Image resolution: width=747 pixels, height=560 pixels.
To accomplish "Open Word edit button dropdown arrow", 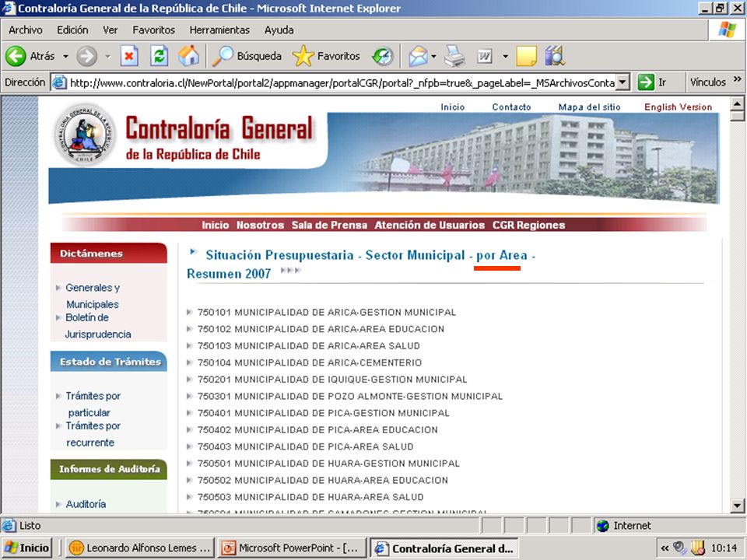I will pyautogui.click(x=505, y=56).
